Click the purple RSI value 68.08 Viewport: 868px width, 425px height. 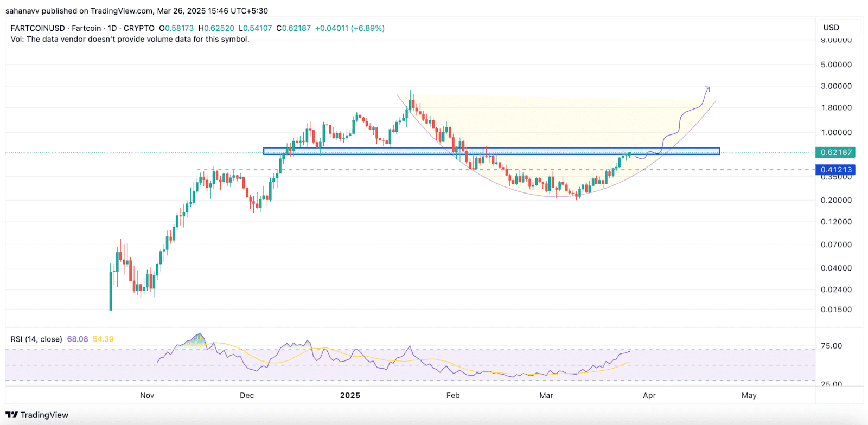coord(78,339)
